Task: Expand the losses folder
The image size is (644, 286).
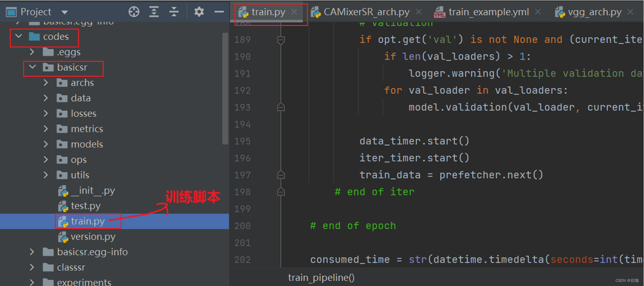Action: pos(46,114)
